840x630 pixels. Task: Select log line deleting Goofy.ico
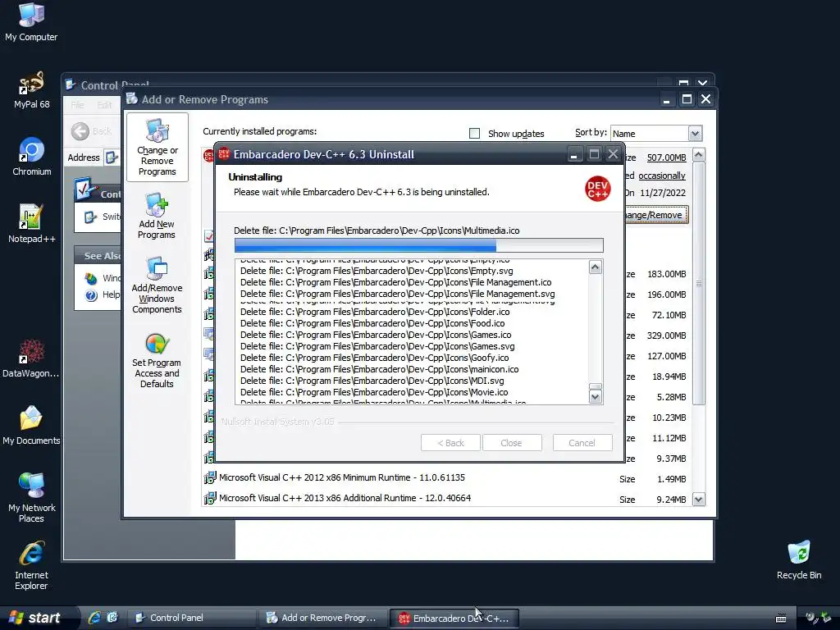(374, 358)
